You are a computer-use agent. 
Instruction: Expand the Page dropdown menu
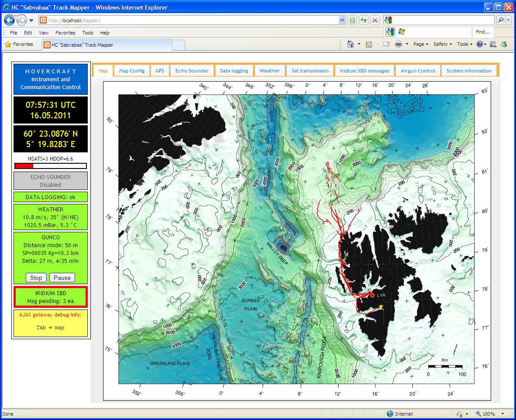[421, 44]
